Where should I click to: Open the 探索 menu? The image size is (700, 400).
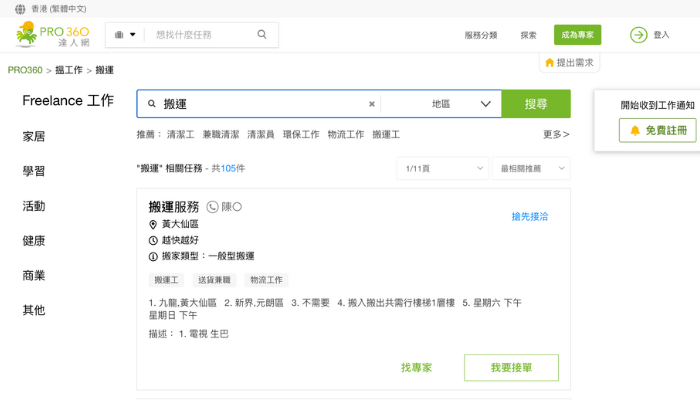click(528, 35)
